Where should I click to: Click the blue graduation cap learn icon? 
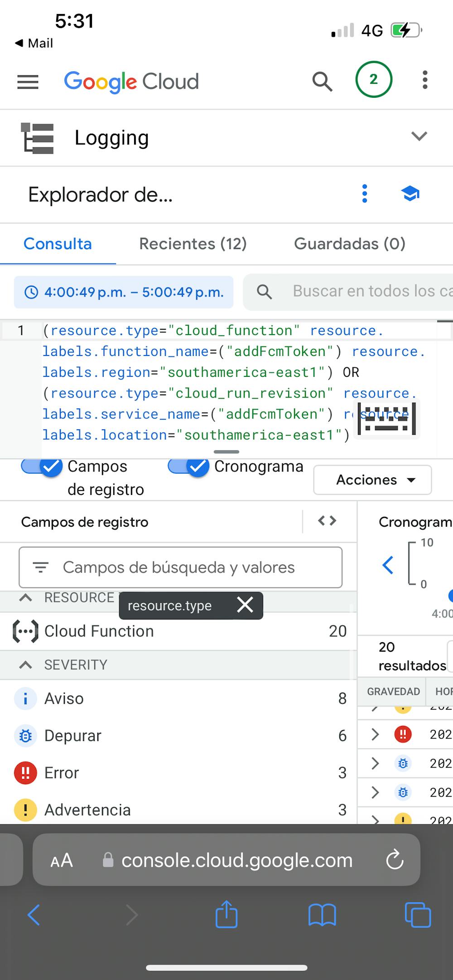tap(410, 194)
